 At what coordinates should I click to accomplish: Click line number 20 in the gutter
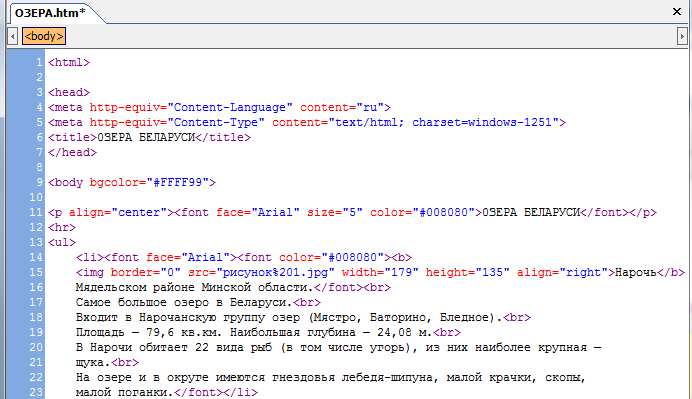[x=36, y=347]
